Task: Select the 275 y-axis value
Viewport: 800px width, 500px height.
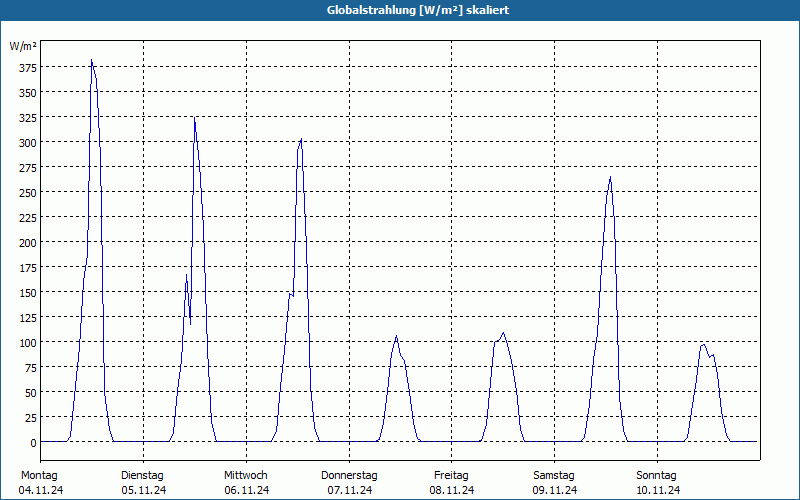Action: click(28, 168)
